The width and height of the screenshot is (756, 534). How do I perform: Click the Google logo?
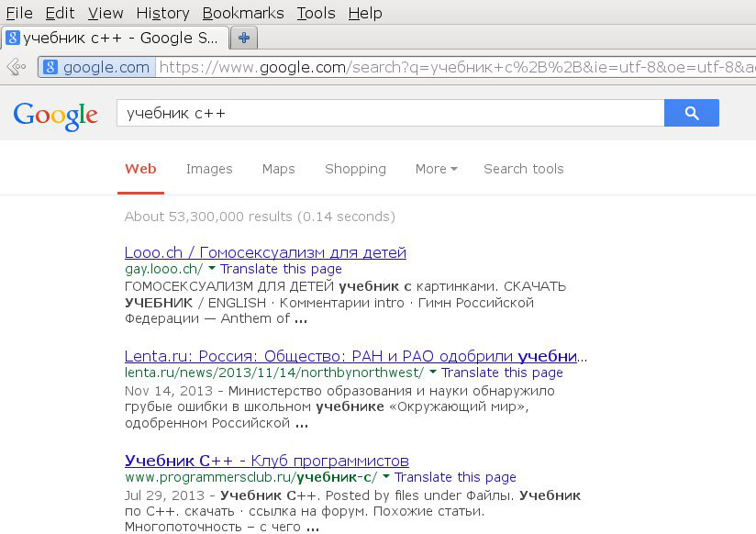55,117
